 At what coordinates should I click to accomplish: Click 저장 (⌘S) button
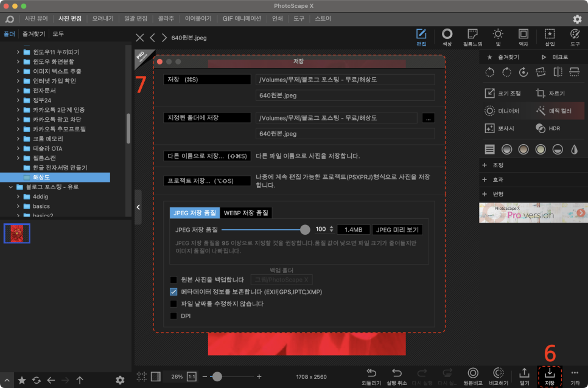click(x=207, y=80)
